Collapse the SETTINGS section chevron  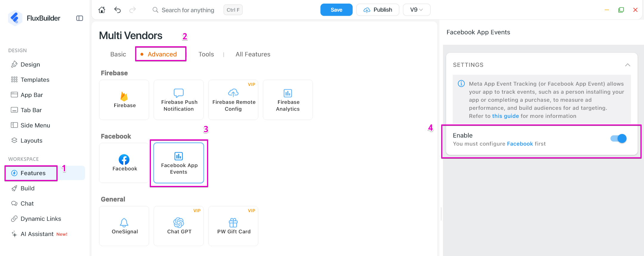pyautogui.click(x=628, y=65)
